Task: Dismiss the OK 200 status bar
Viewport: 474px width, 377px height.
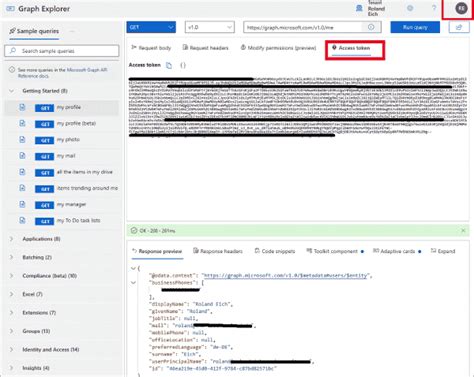Action: coord(463,230)
